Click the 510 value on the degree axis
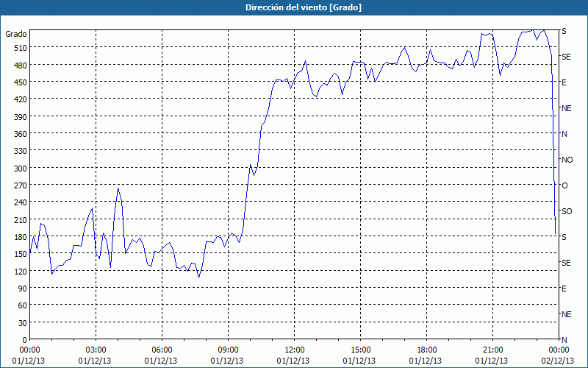Viewport: 588px width, 368px height. click(x=21, y=48)
